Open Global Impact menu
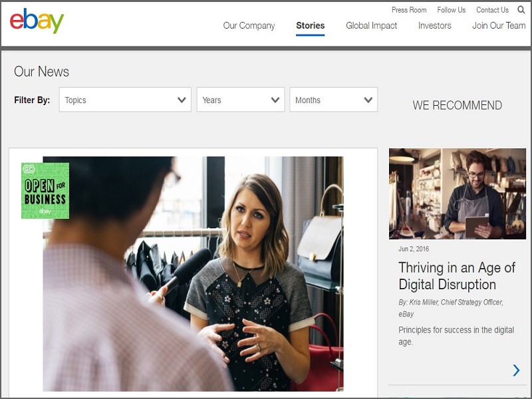Image resolution: width=532 pixels, height=399 pixels. click(x=372, y=26)
